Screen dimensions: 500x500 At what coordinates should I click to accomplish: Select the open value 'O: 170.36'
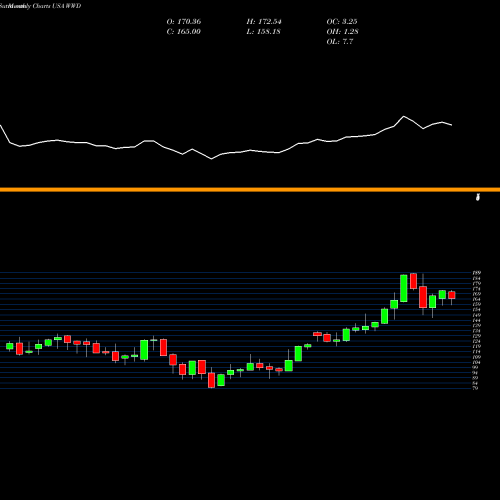point(184,22)
